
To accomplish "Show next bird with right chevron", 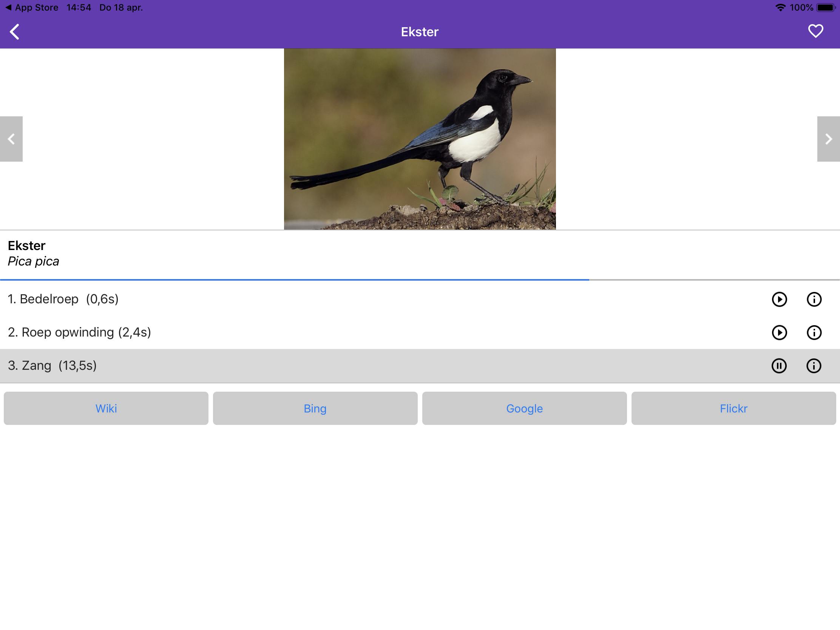I will click(x=828, y=139).
